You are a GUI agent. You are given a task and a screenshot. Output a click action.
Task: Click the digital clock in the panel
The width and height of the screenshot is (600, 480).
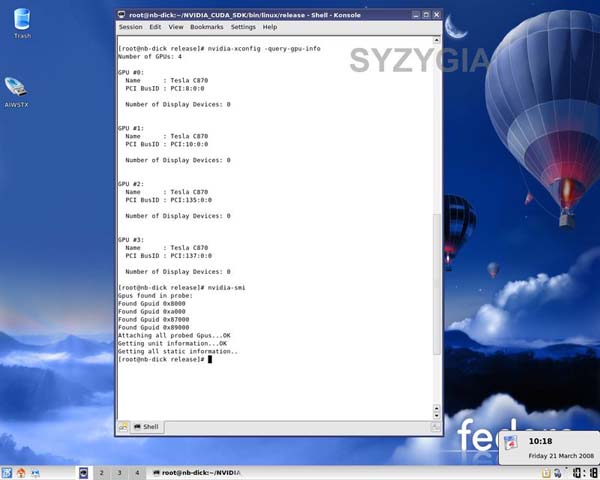point(540,441)
